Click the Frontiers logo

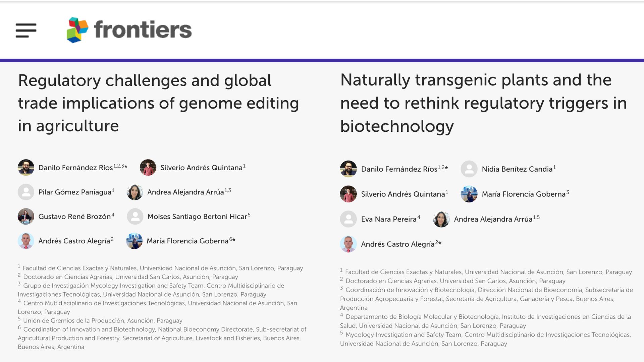click(x=129, y=30)
